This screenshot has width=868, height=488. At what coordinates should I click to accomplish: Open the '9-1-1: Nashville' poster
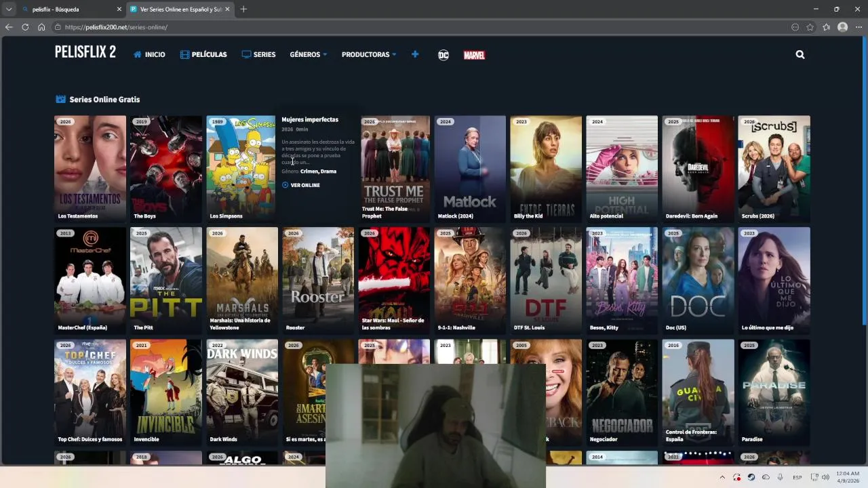[x=470, y=281]
